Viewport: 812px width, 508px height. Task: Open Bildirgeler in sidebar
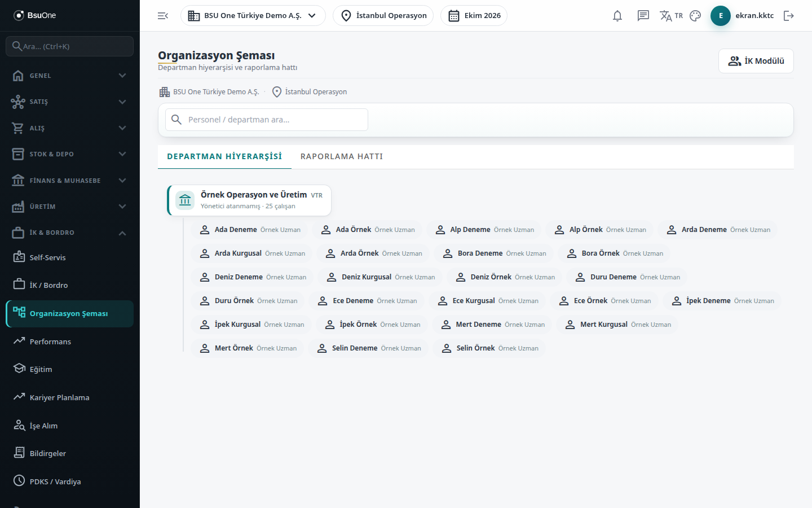[x=70, y=453]
